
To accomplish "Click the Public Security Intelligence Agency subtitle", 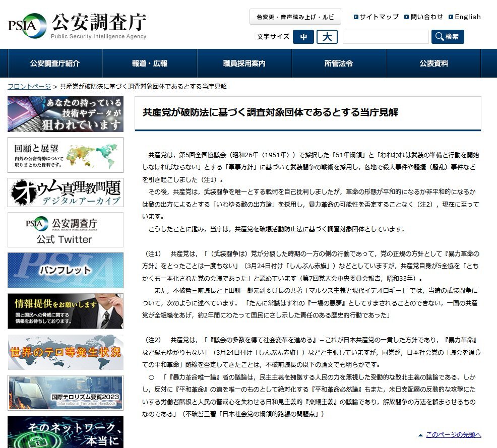I will point(99,36).
